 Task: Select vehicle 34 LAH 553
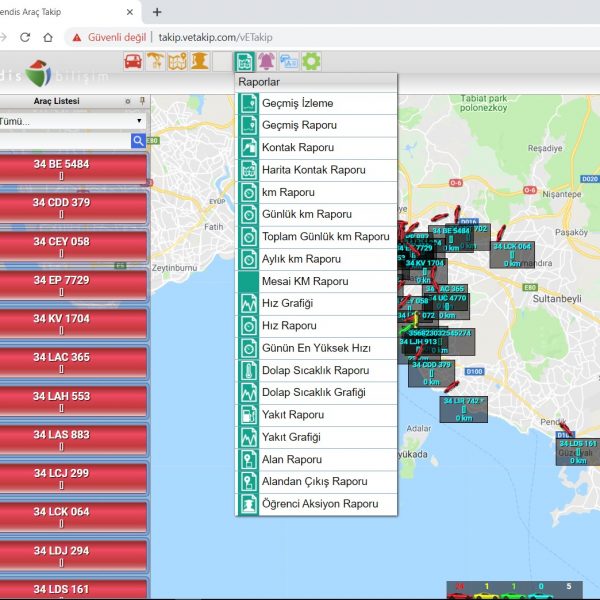coord(73,401)
